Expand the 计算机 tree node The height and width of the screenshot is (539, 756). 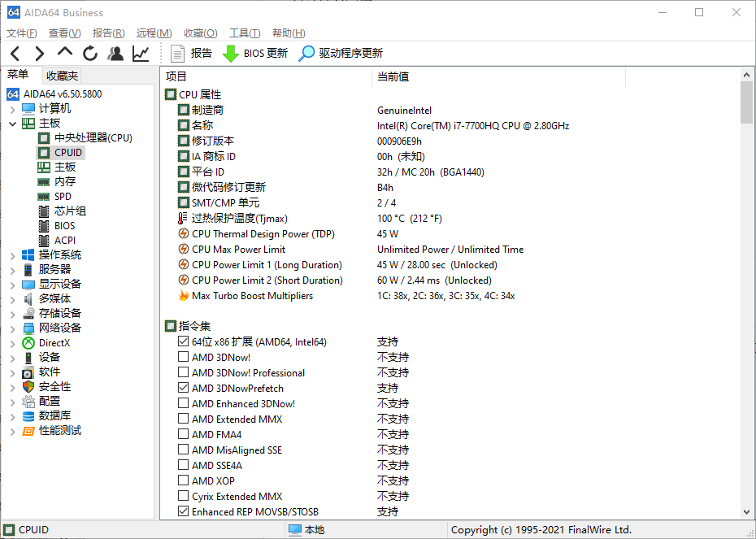coord(13,108)
